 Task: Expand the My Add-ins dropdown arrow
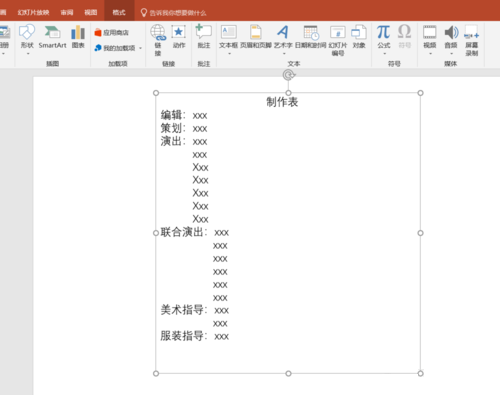pos(140,48)
